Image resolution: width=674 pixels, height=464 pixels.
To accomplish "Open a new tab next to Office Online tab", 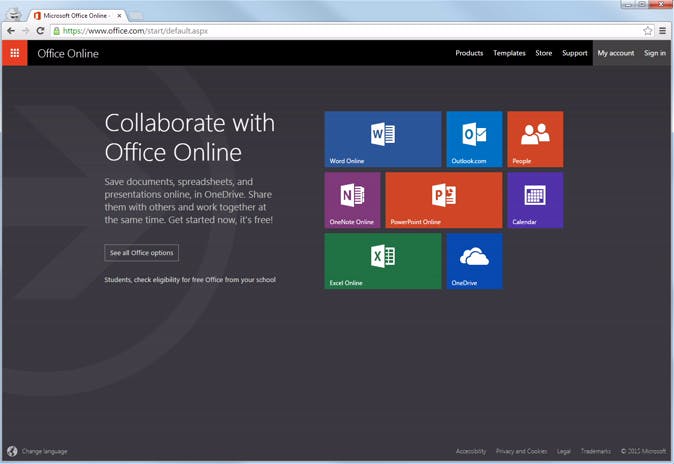I will (136, 16).
